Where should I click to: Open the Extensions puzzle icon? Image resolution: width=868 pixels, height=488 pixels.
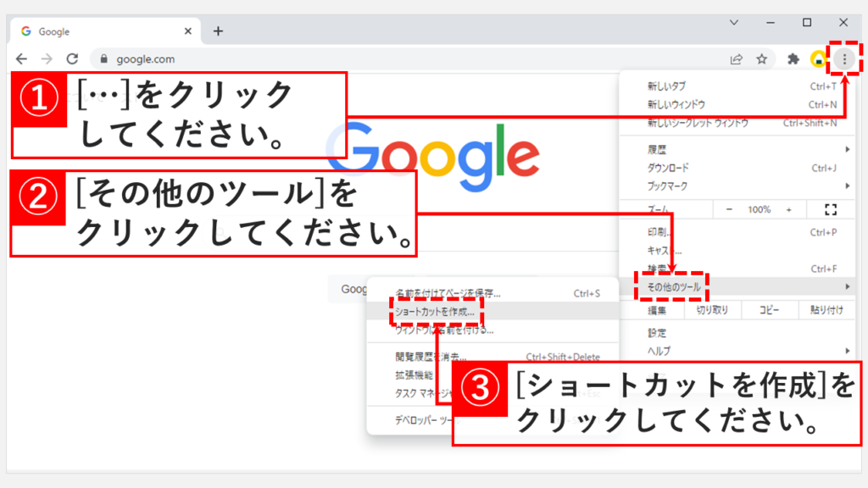[793, 58]
